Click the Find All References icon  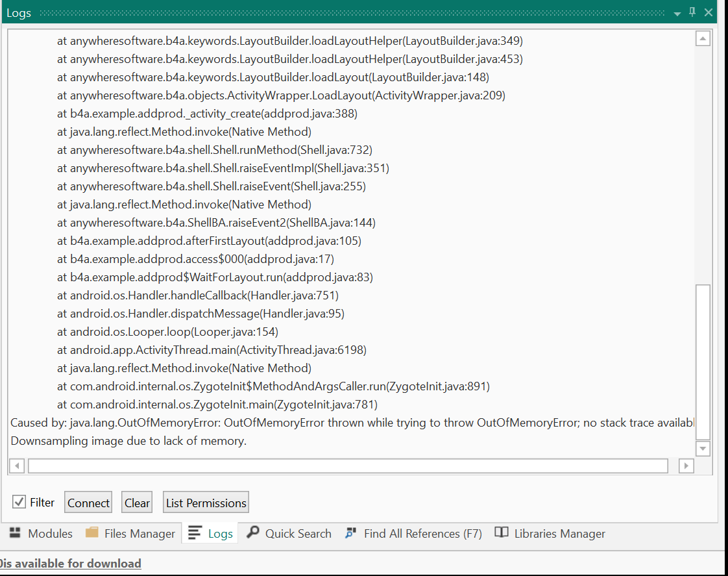(351, 532)
